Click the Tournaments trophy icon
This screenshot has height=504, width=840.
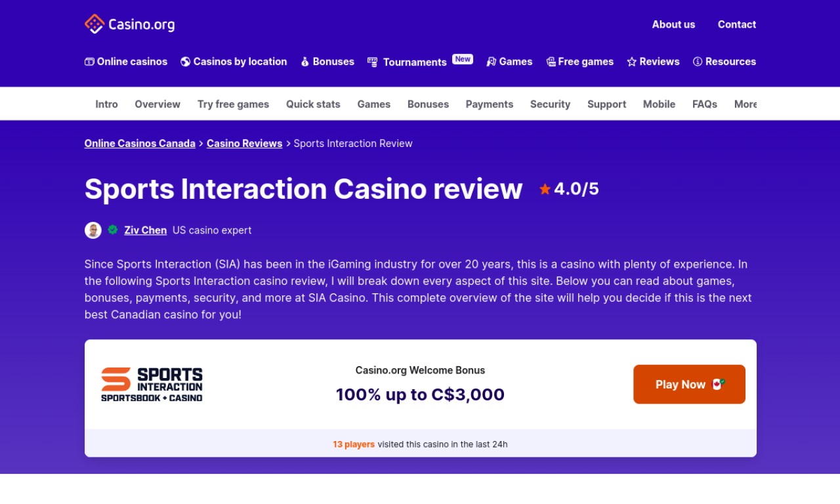[372, 62]
